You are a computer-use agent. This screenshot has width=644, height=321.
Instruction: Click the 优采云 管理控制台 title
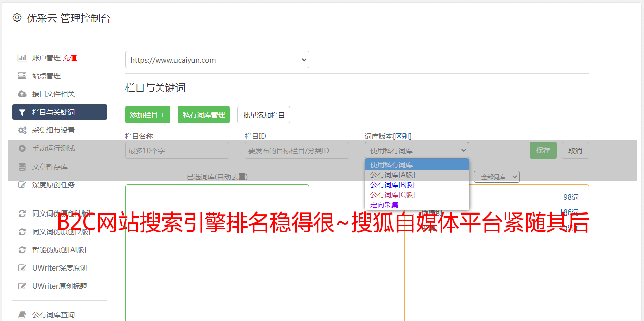coord(69,18)
